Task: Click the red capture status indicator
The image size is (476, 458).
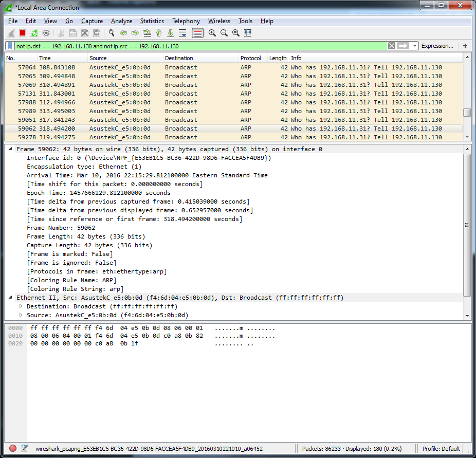Action: pyautogui.click(x=13, y=448)
